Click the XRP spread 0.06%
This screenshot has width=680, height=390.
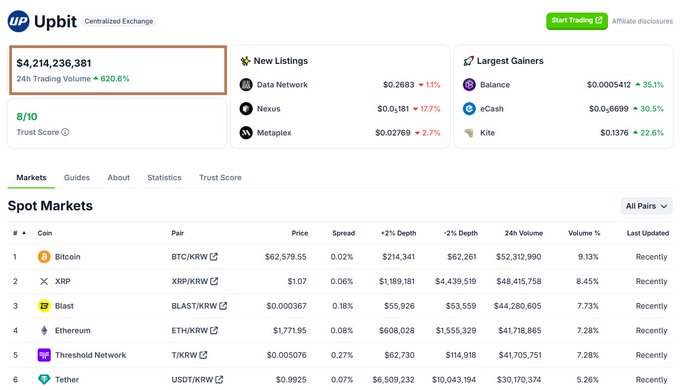coord(342,281)
